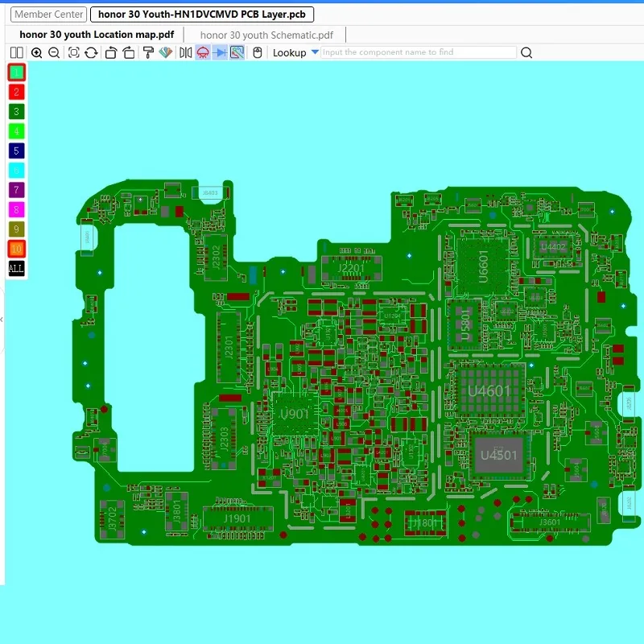Image resolution: width=644 pixels, height=644 pixels.
Task: Click the refresh view icon
Action: (x=91, y=52)
